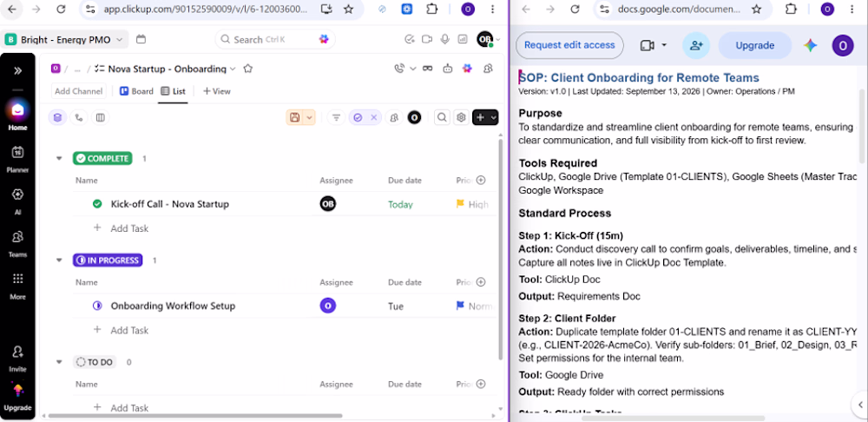Screen dimensions: 868x422
Task: Open save view dropdown arrow
Action: pyautogui.click(x=310, y=117)
